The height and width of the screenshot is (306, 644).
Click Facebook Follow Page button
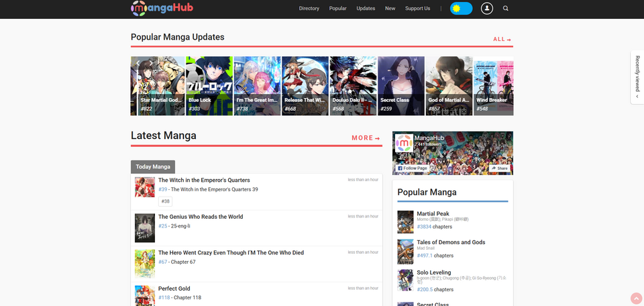tap(412, 168)
